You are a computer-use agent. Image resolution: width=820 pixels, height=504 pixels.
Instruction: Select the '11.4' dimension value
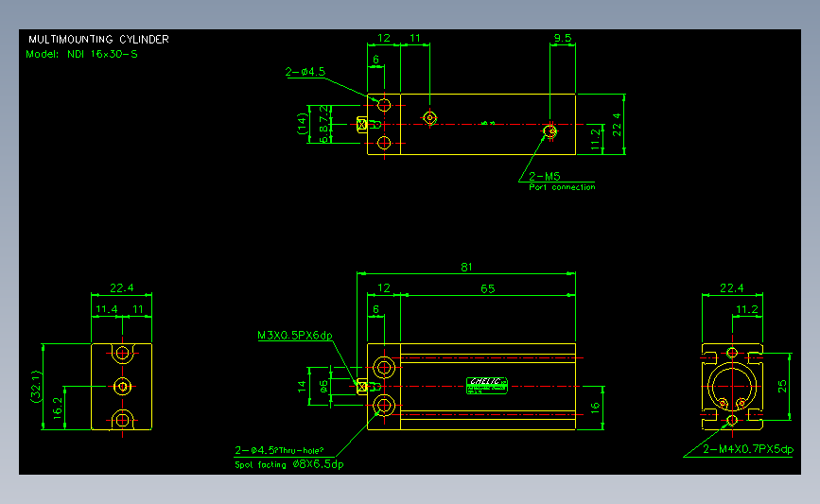click(107, 309)
